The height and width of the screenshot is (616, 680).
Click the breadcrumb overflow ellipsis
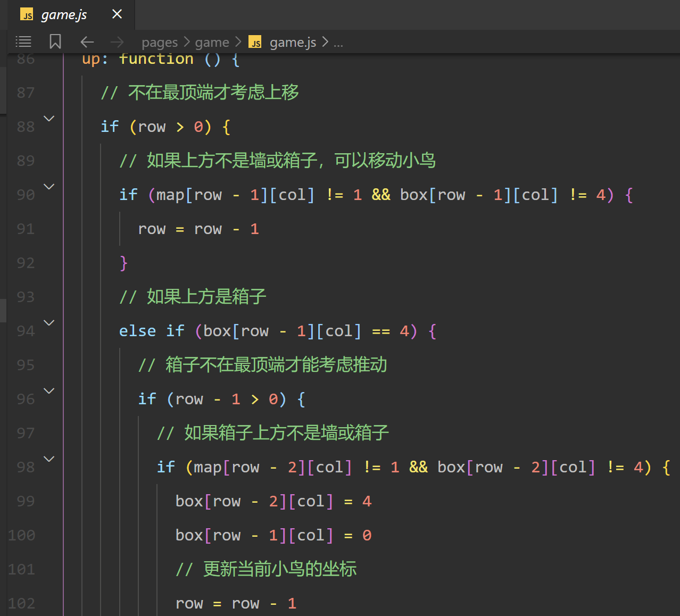[x=338, y=43]
